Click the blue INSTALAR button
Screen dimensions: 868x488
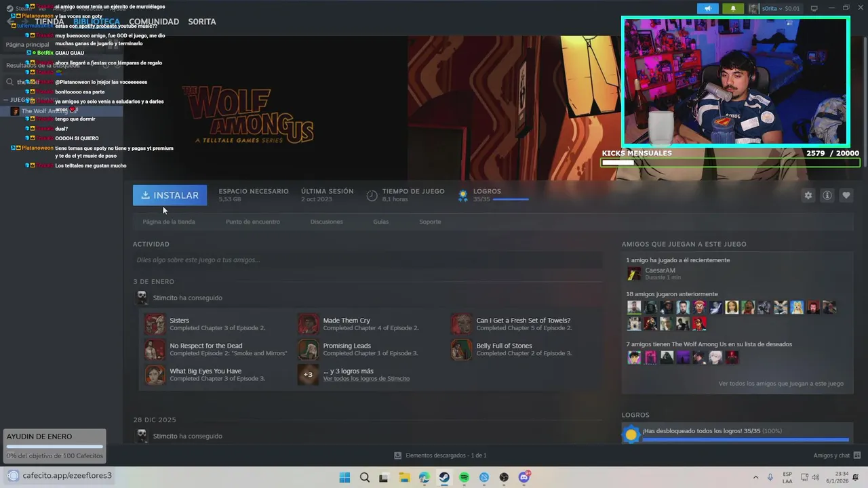[170, 195]
